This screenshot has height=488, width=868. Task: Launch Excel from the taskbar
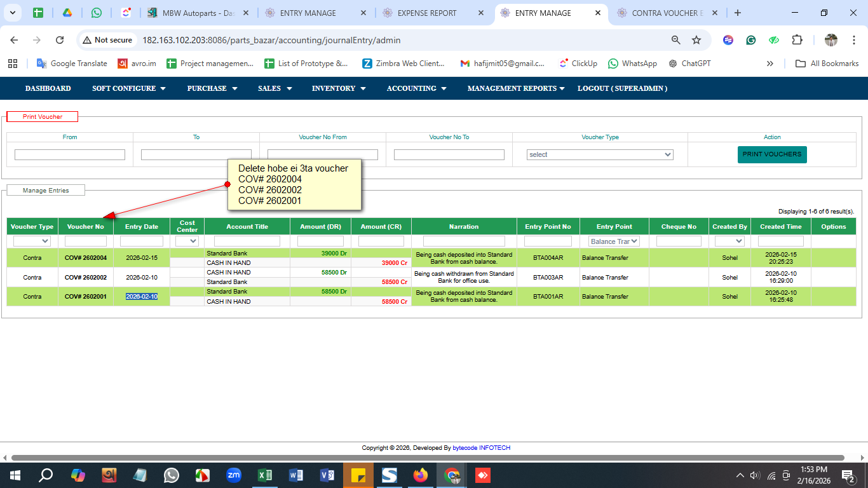point(265,475)
